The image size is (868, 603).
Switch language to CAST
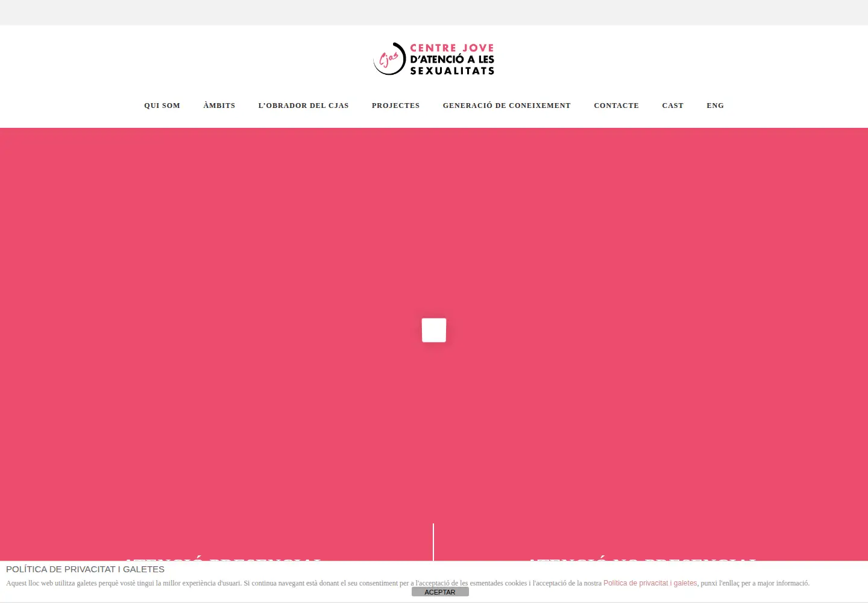673,106
